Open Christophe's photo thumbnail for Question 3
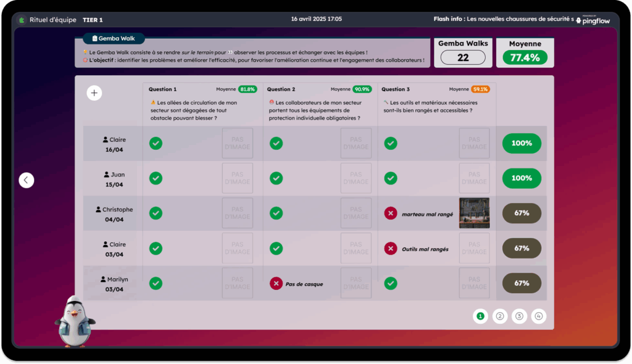This screenshot has width=632, height=364. pos(474,213)
